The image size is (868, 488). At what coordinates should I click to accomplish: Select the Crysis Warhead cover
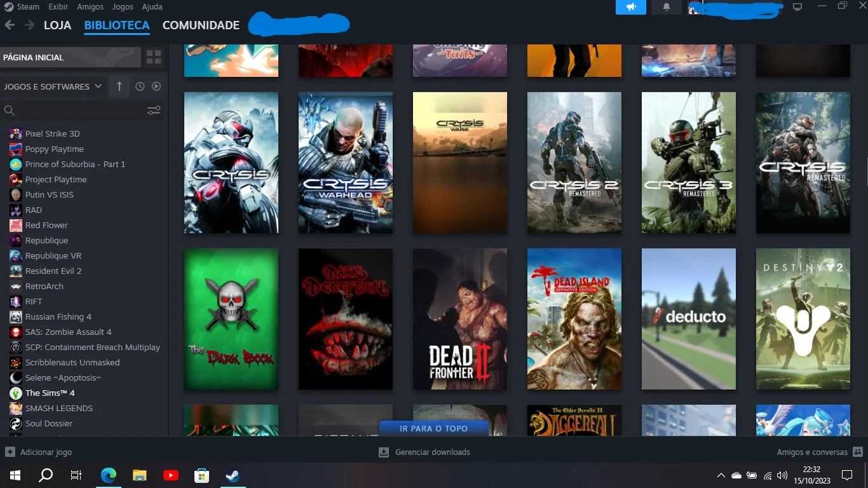pyautogui.click(x=346, y=163)
